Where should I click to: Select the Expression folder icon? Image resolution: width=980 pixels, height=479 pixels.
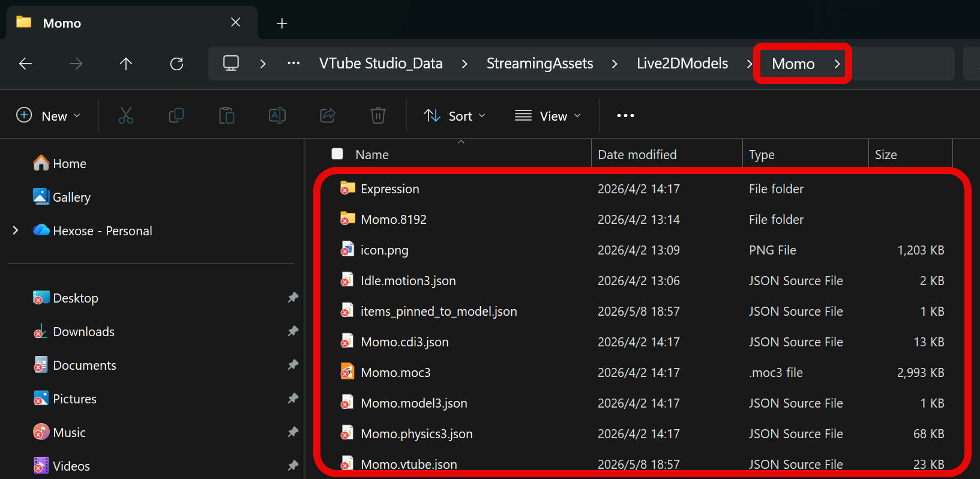pyautogui.click(x=347, y=188)
